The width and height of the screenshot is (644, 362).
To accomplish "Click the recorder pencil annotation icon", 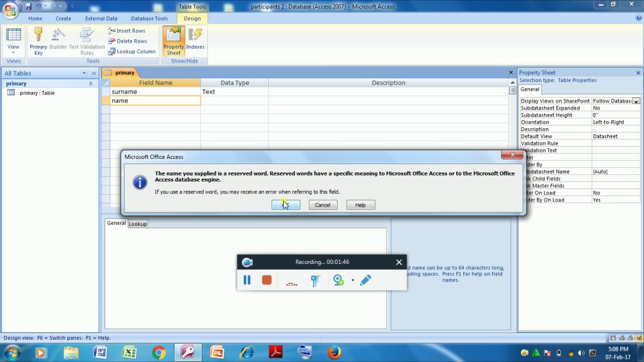I will coord(366,280).
